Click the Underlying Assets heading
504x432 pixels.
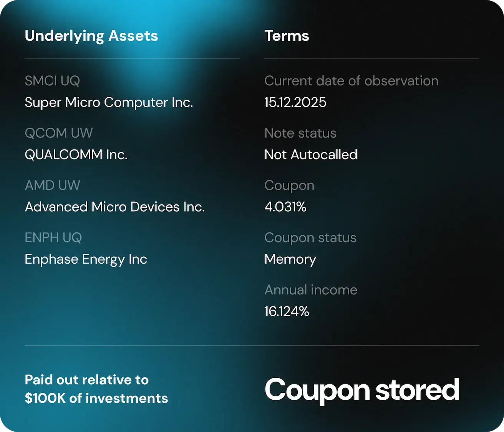tap(91, 36)
